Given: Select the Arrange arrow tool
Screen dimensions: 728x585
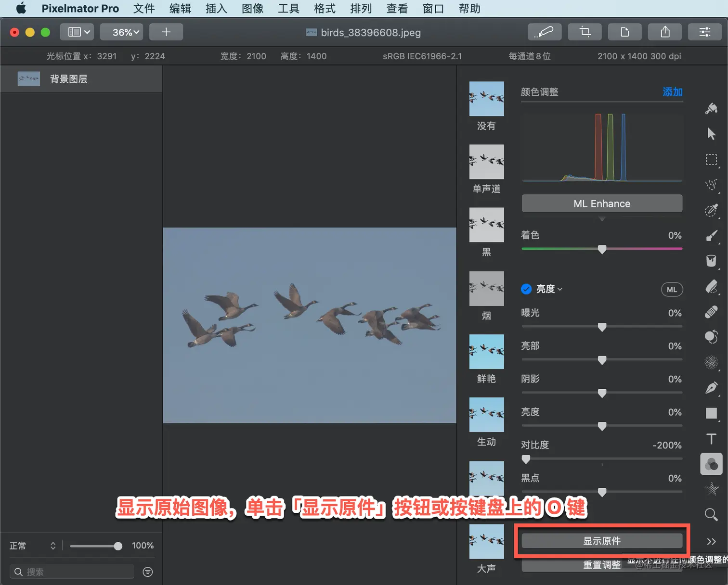Looking at the screenshot, I should point(711,134).
